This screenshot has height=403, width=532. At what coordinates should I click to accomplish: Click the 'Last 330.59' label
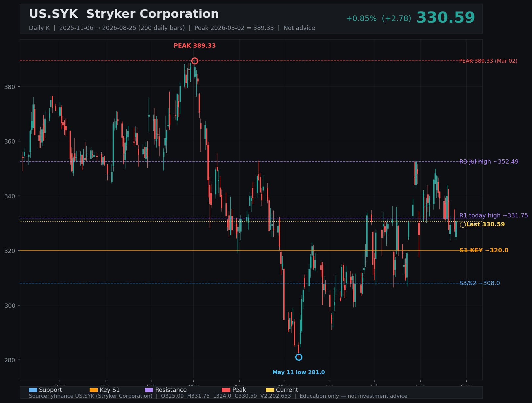point(485,224)
